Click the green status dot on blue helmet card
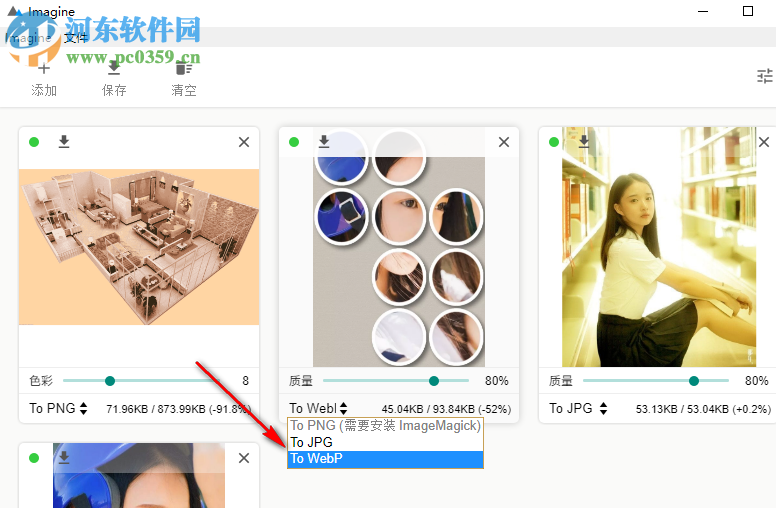The height and width of the screenshot is (508, 776). click(x=34, y=458)
